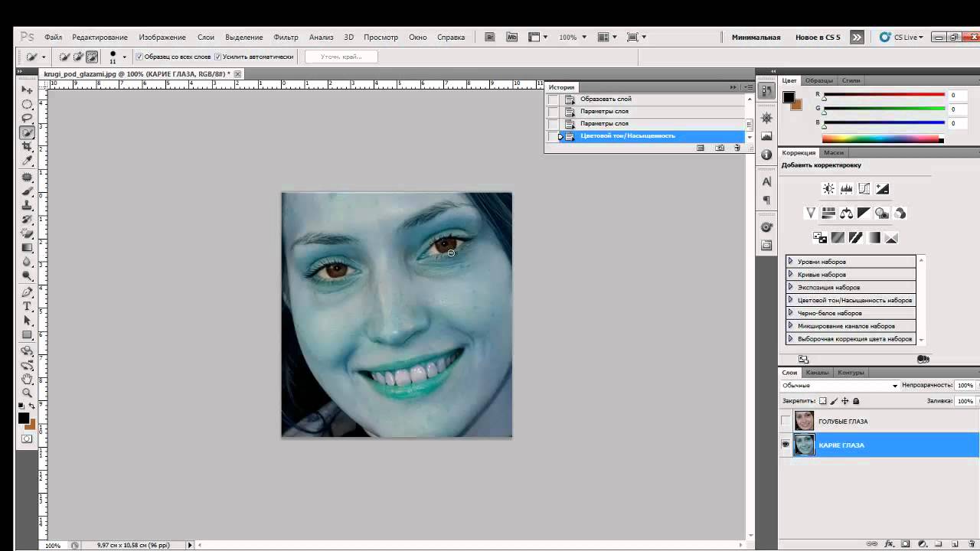This screenshot has width=980, height=551.
Task: Add a Curves adjustment from Corrections
Action: pyautogui.click(x=864, y=189)
